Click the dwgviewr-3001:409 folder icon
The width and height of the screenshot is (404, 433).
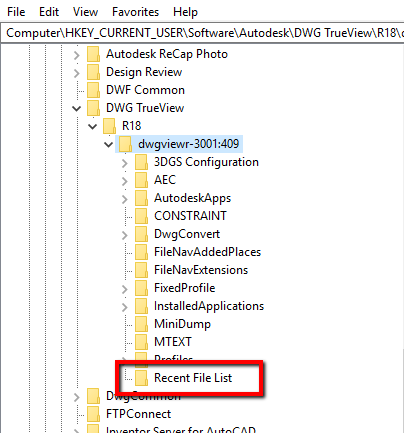pyautogui.click(x=125, y=144)
